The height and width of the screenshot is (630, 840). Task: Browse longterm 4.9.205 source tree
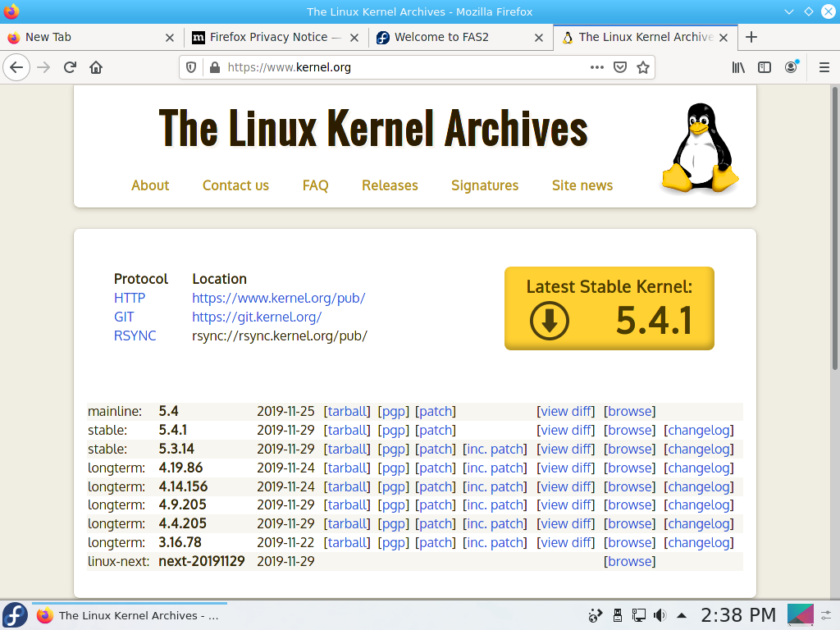629,504
